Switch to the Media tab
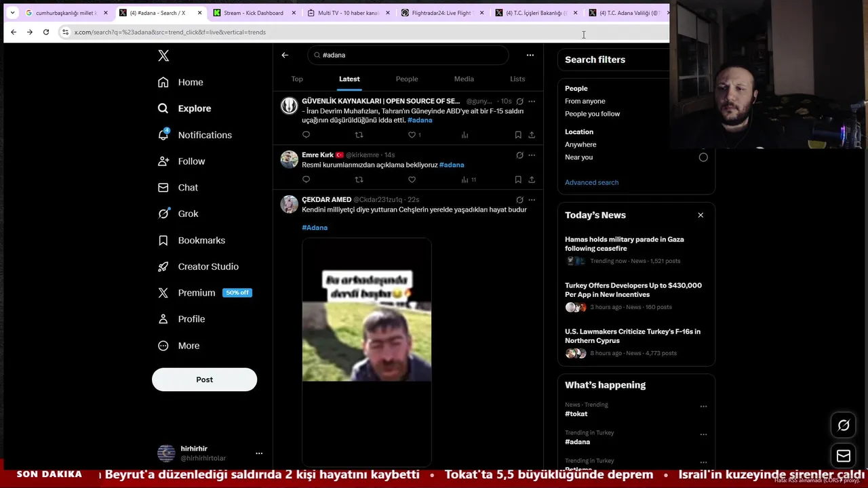868x488 pixels. [464, 79]
